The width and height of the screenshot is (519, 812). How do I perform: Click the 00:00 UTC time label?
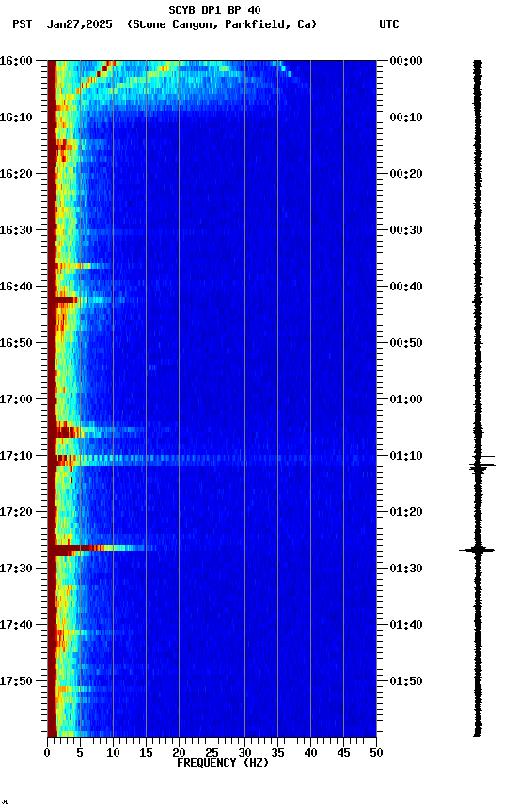[406, 61]
